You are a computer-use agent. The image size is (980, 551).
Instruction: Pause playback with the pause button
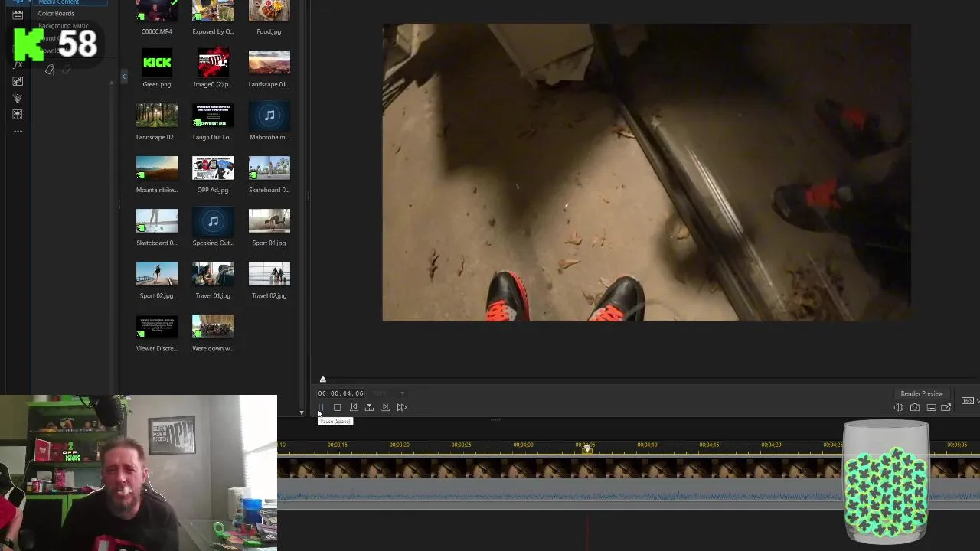pyautogui.click(x=321, y=407)
